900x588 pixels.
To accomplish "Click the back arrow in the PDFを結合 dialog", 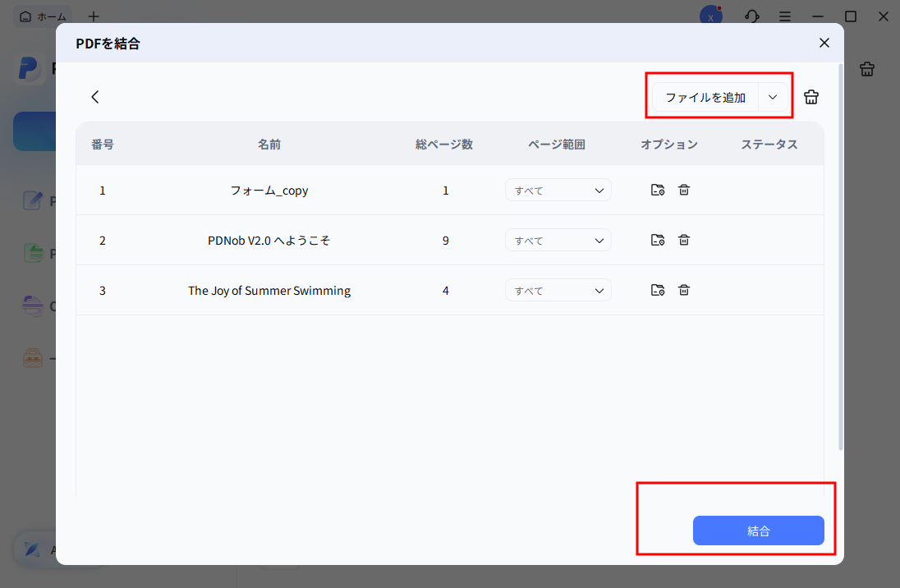I will pos(94,96).
